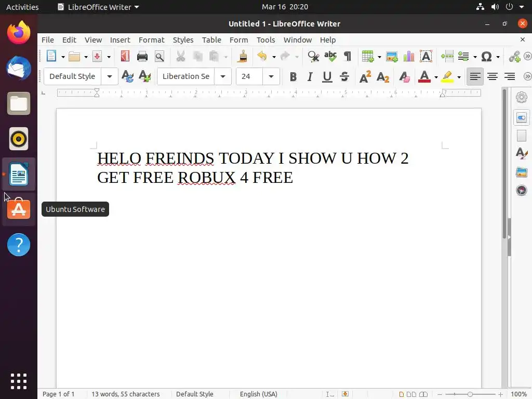532x399 pixels.
Task: Open sidebar Styles deck
Action: [x=522, y=153]
